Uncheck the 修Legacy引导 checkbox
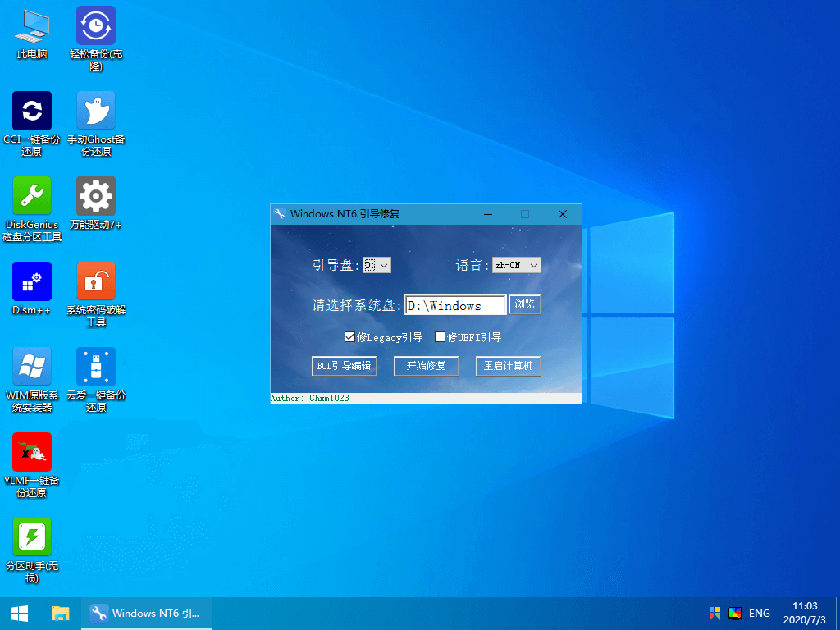This screenshot has height=630, width=840. (350, 337)
